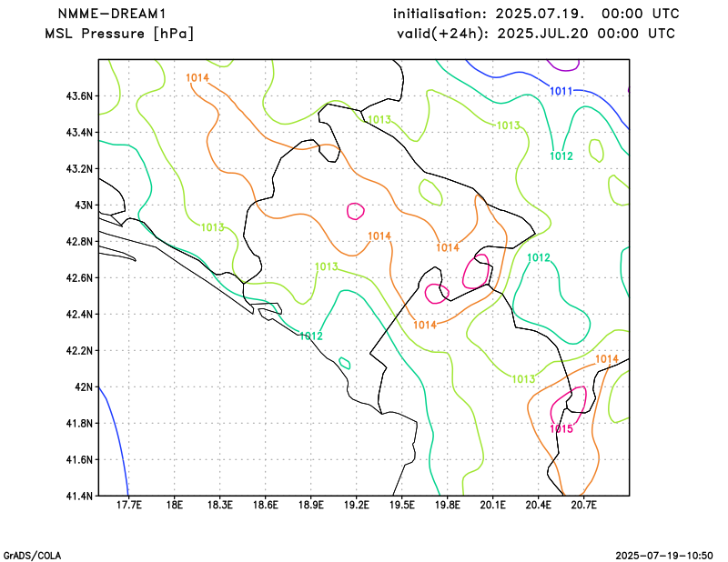
Task: Select the 18.9E longitude label
Action: pyautogui.click(x=310, y=505)
